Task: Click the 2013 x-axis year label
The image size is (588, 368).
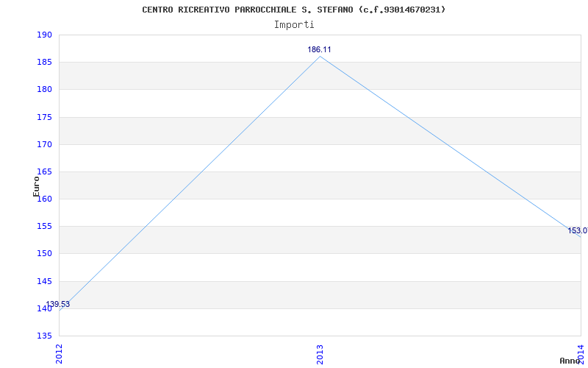Action: 320,354
